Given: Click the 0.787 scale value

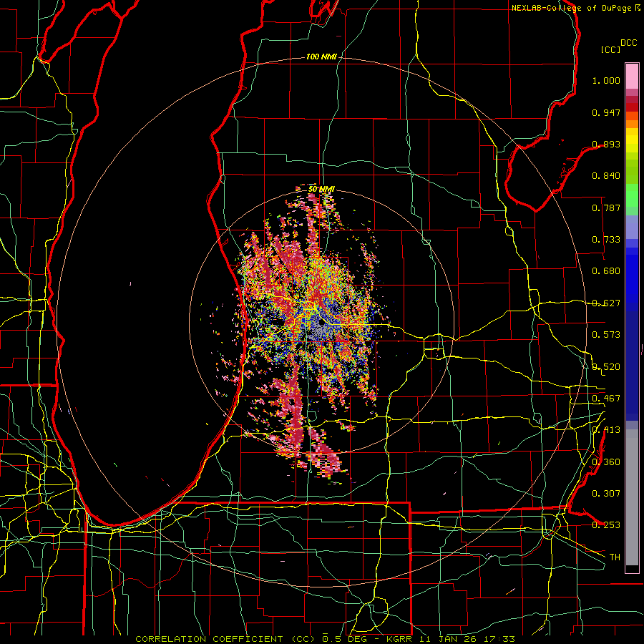Looking at the screenshot, I should pos(606,208).
